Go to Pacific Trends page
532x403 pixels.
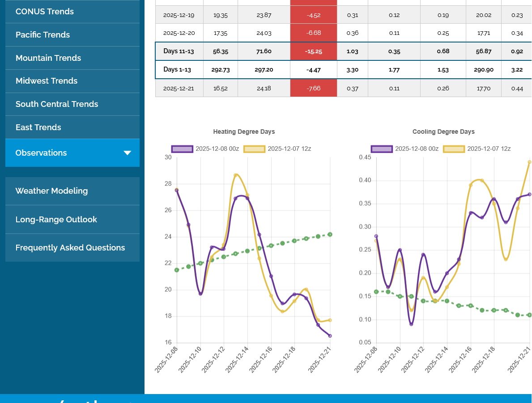point(43,35)
